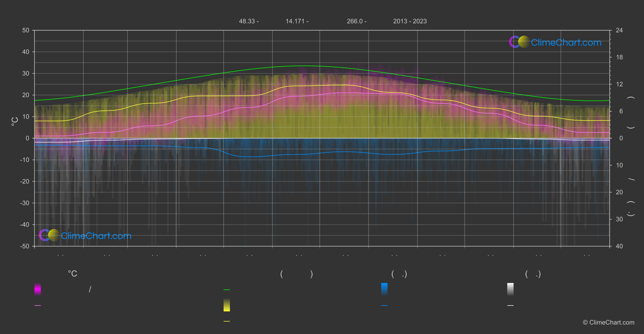Image resolution: width=644 pixels, height=334 pixels.
Task: Select the blue line legend marker
Action: tap(384, 306)
